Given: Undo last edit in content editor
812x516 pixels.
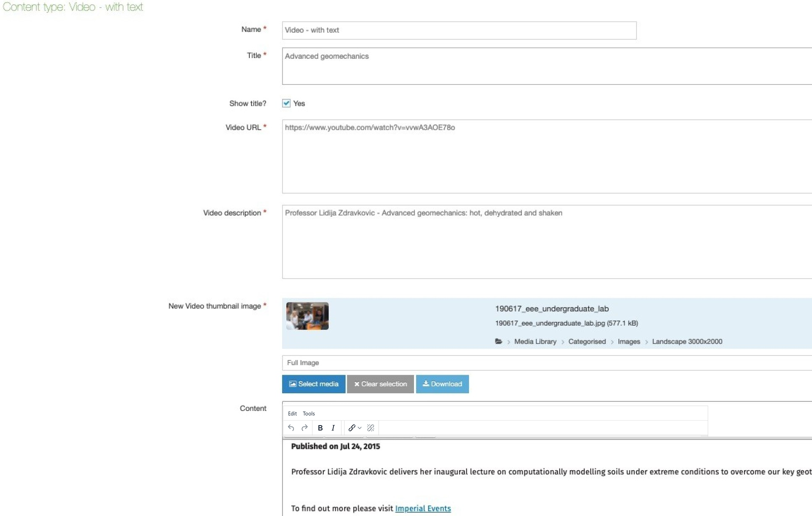Looking at the screenshot, I should point(291,428).
